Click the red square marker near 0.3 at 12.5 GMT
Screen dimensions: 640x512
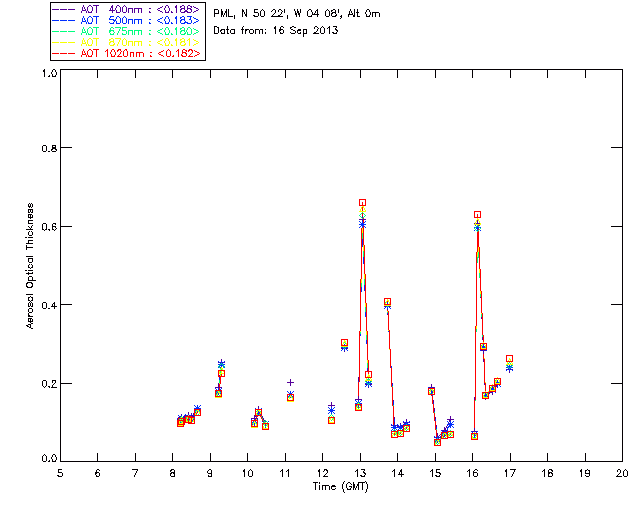(344, 342)
